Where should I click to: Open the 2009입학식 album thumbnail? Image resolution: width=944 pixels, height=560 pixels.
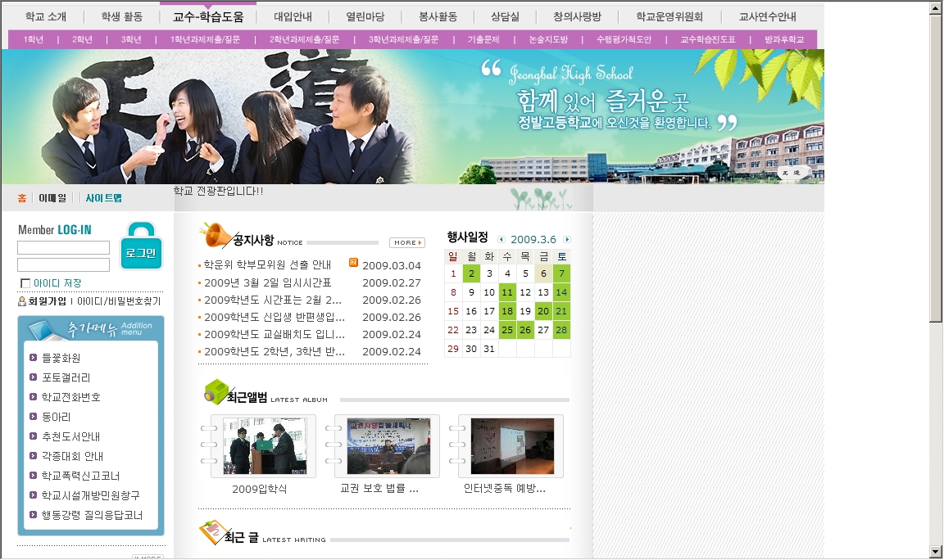pyautogui.click(x=263, y=446)
